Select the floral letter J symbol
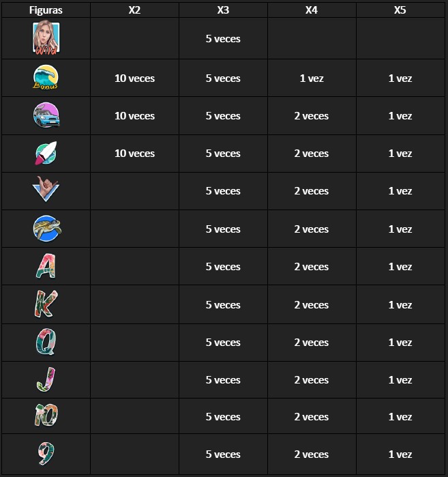448x477 pixels. [46, 379]
